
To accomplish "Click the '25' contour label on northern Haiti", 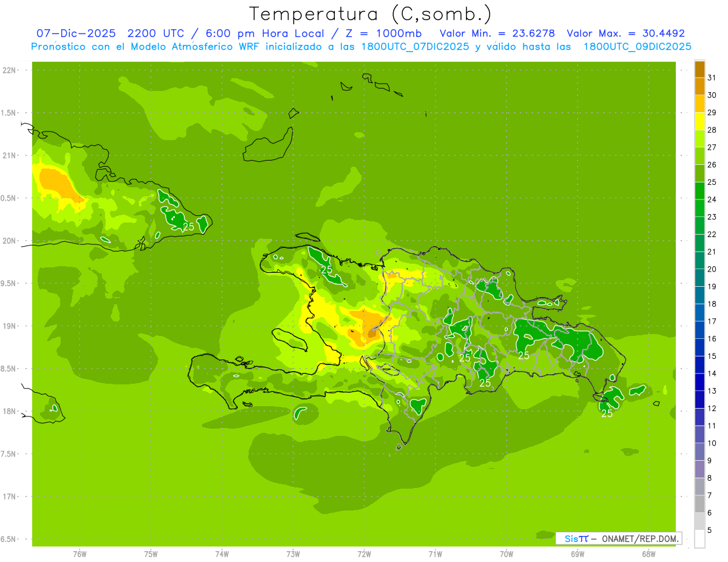I will click(326, 269).
